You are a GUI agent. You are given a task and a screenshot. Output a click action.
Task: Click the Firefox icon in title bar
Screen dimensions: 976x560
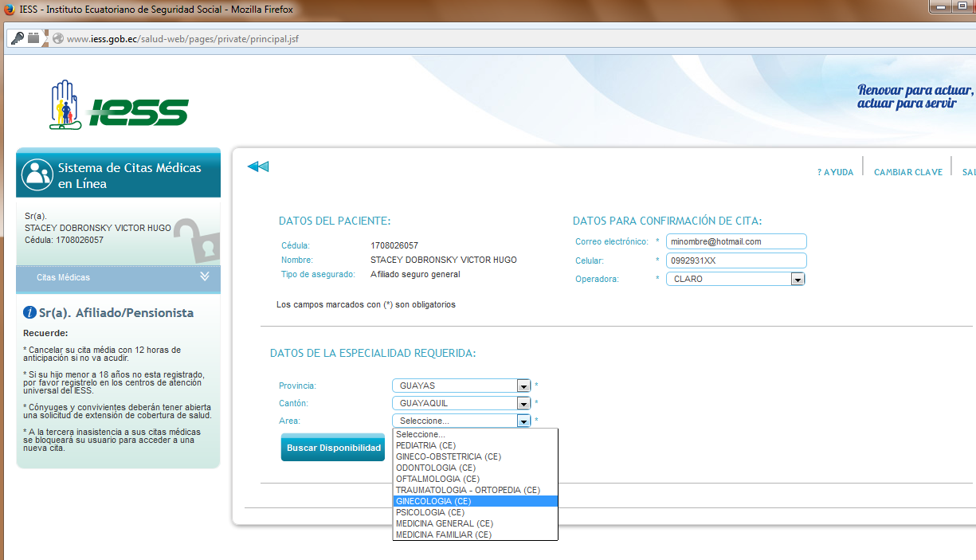pos(8,10)
